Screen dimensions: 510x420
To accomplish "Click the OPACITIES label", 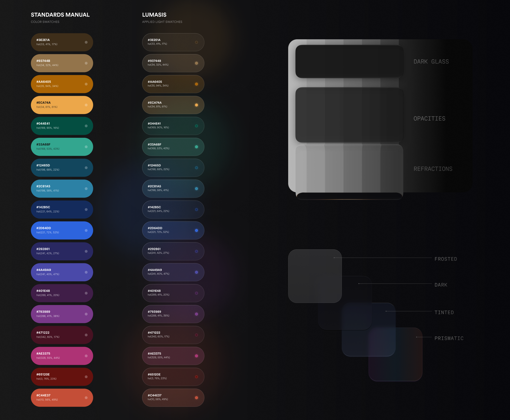I will point(430,119).
